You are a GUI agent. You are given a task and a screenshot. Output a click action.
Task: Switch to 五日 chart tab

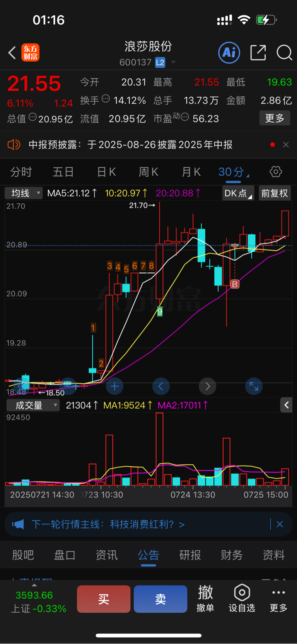[x=63, y=172]
